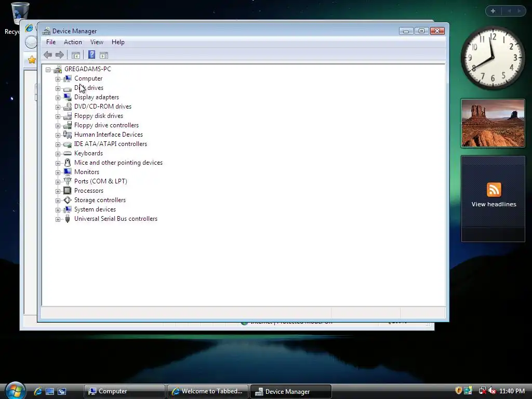Select the Storage controllers icon
Viewport: 532px width, 399px height.
tap(68, 200)
